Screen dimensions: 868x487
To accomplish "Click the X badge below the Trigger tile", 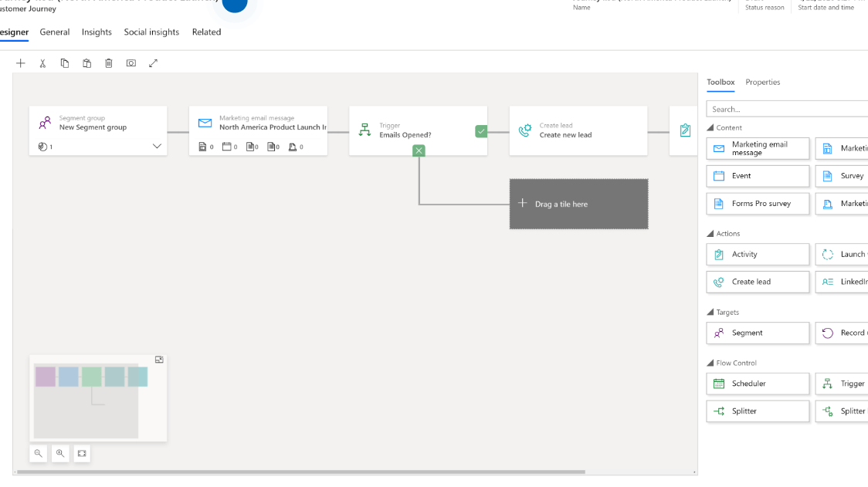I will [419, 150].
